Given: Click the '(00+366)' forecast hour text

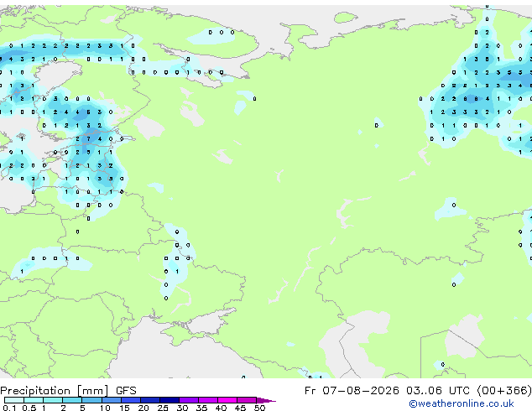Looking at the screenshot, I should (503, 391).
